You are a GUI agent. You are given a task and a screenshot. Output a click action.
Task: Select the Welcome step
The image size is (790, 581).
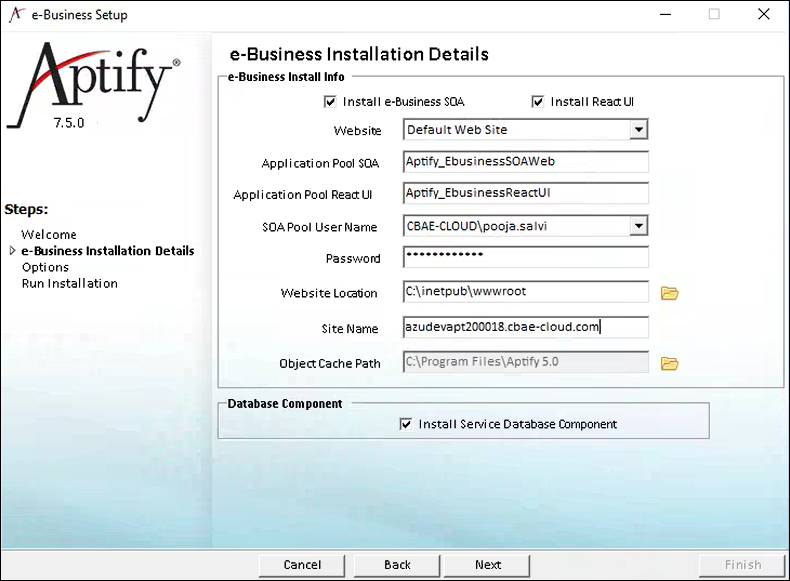tap(49, 234)
